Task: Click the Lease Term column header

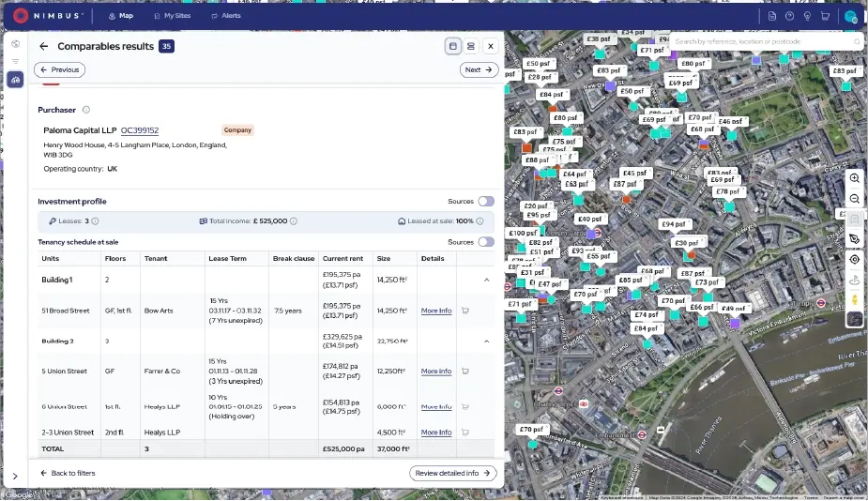Action: [227, 259]
